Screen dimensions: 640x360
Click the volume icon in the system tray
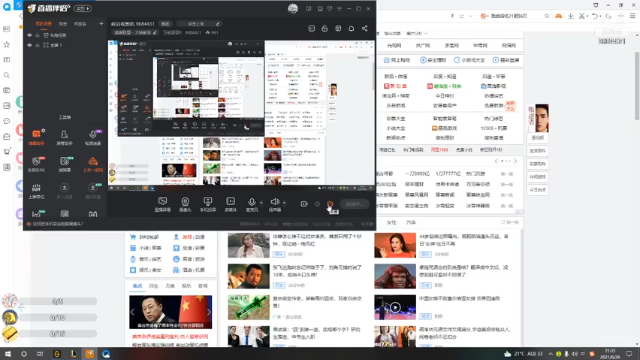coord(574,354)
